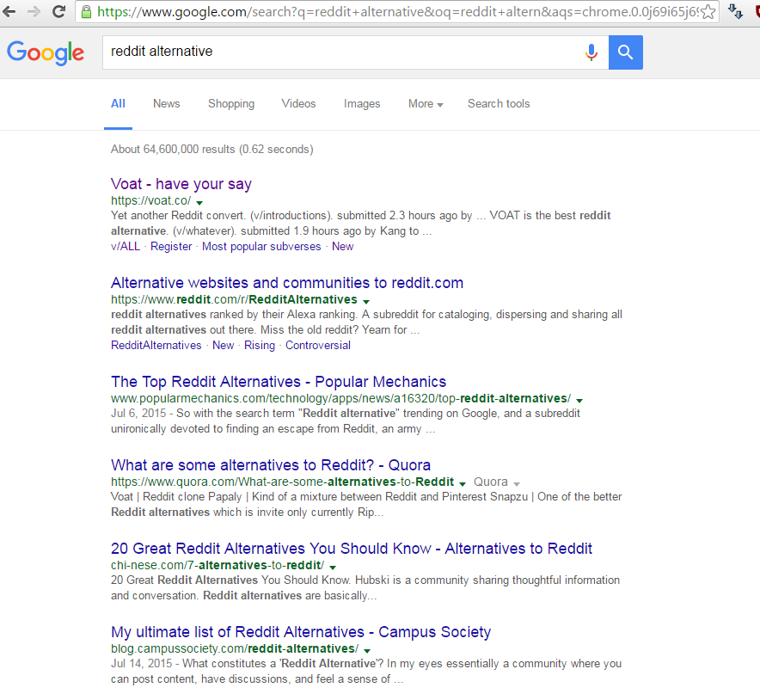Open 'My ultimate list of Reddit Alternatives' result
Image resolution: width=760 pixels, height=700 pixels.
coord(301,632)
